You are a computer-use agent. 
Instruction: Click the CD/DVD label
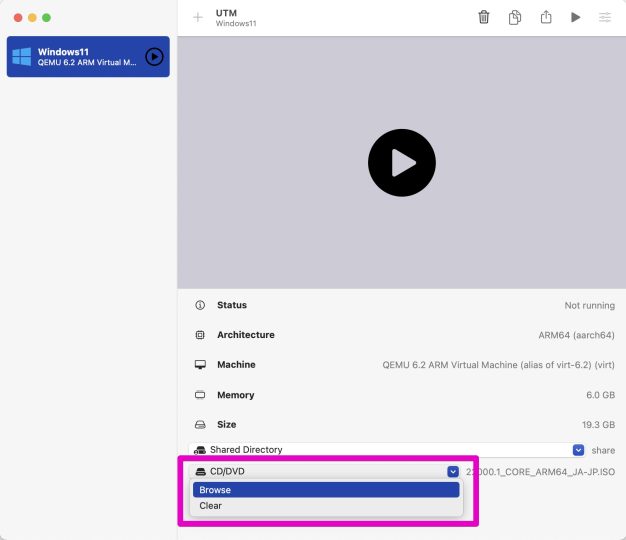227,471
